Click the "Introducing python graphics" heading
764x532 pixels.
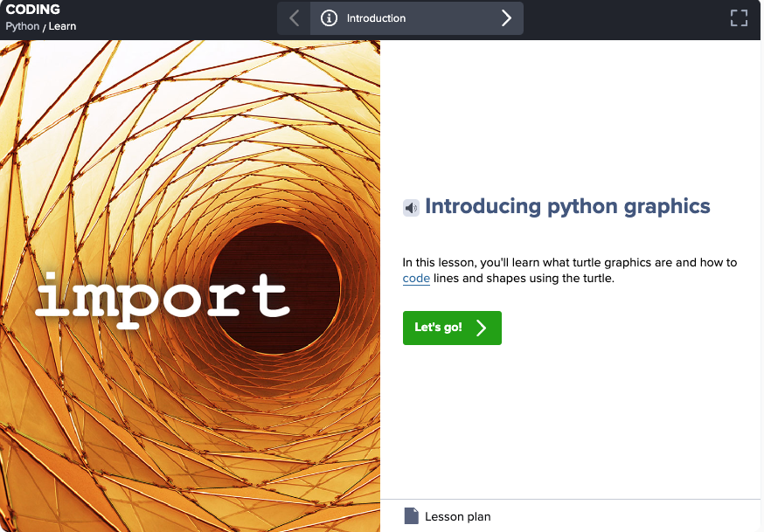(567, 207)
